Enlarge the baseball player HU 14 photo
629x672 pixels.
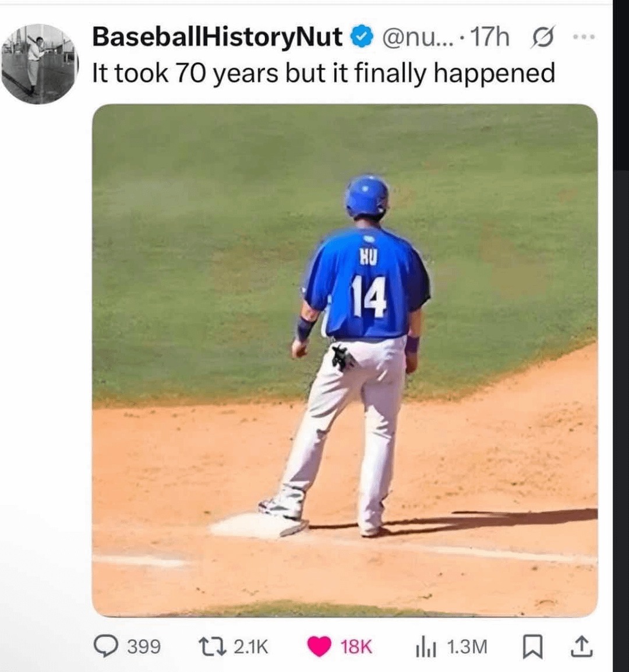[x=345, y=360]
